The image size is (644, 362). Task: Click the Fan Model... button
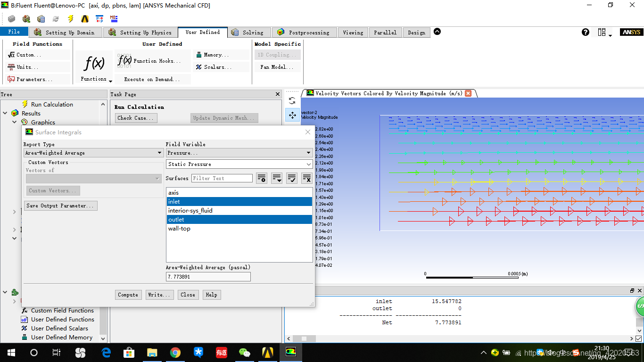click(277, 67)
